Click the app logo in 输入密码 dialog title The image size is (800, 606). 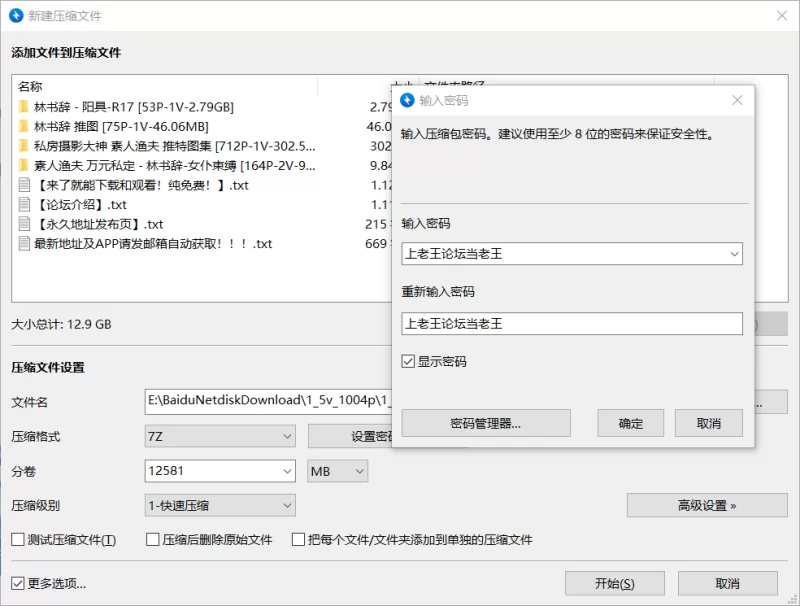coord(407,100)
